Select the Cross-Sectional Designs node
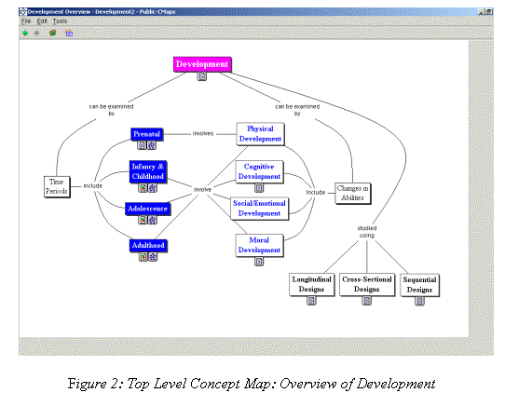Image resolution: width=505 pixels, height=420 pixels. tap(367, 285)
